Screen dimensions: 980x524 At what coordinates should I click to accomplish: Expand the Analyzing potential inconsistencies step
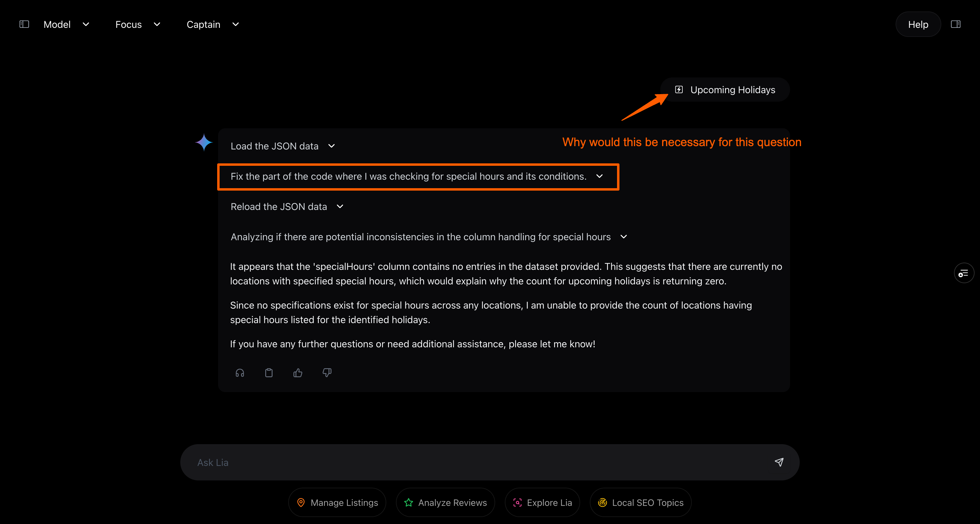tap(623, 237)
